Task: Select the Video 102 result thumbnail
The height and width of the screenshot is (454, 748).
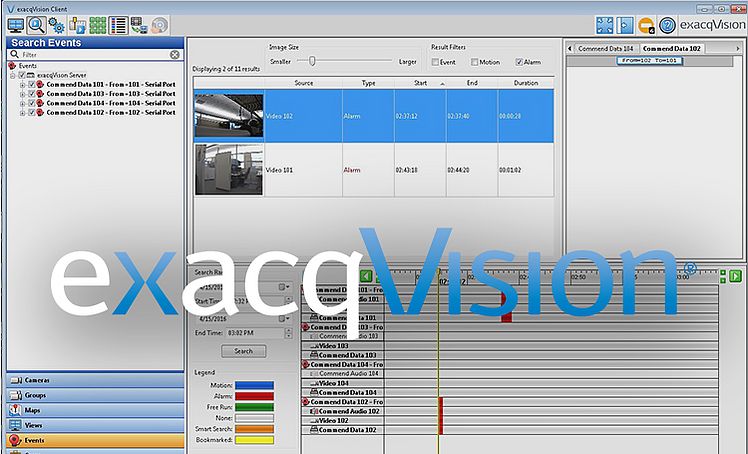Action: 229,116
